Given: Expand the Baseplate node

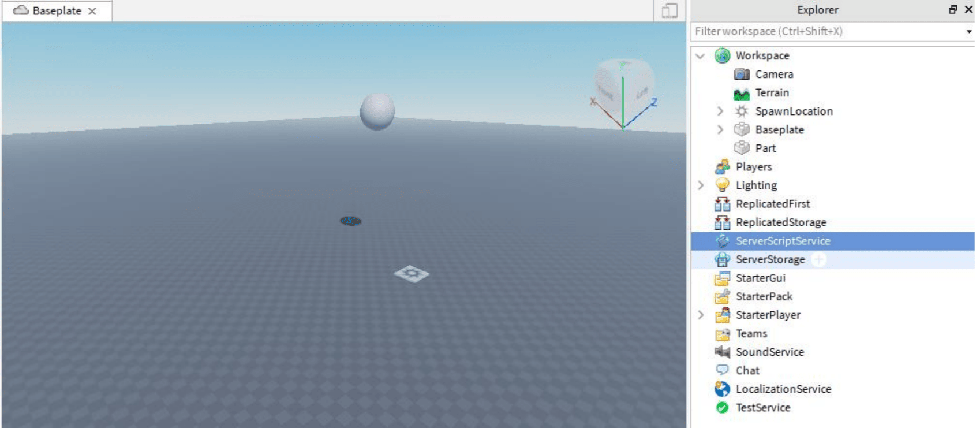Looking at the screenshot, I should click(x=720, y=129).
